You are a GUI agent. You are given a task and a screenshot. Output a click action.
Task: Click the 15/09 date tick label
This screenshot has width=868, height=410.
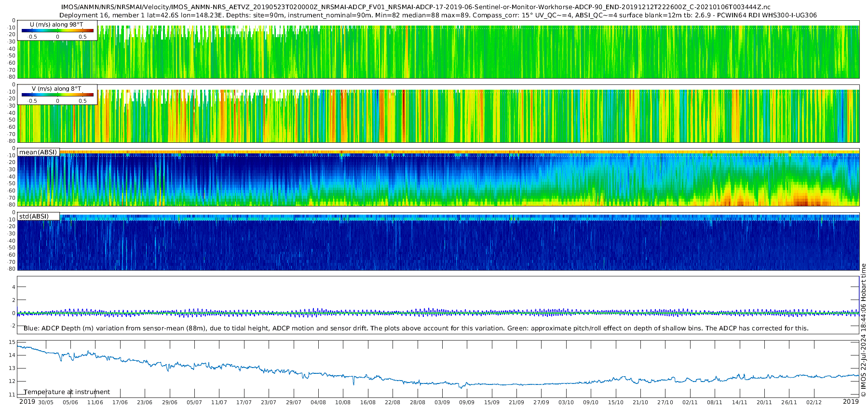[492, 402]
